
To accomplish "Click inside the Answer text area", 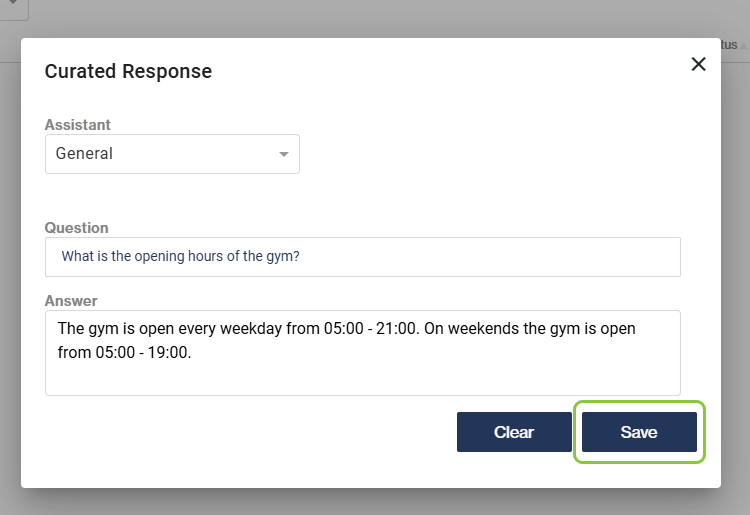I will click(x=362, y=370).
